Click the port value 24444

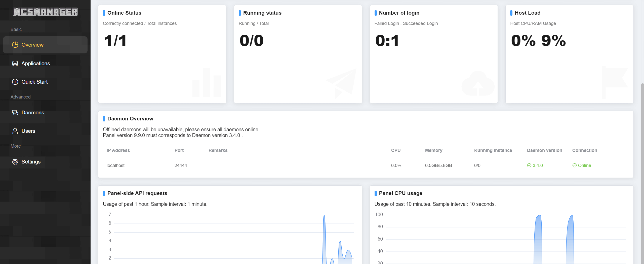pos(181,165)
